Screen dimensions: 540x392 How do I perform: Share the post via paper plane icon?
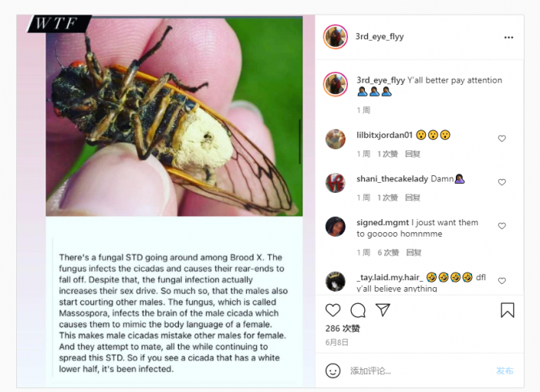click(x=383, y=309)
